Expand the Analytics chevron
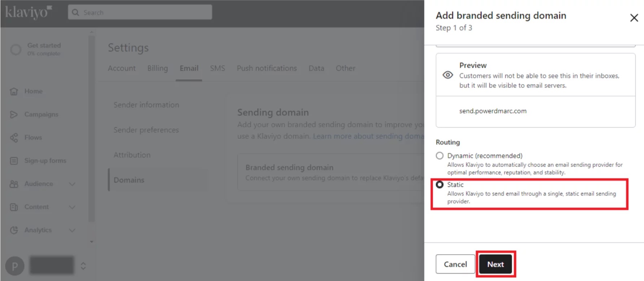The image size is (644, 281). pyautogui.click(x=72, y=230)
